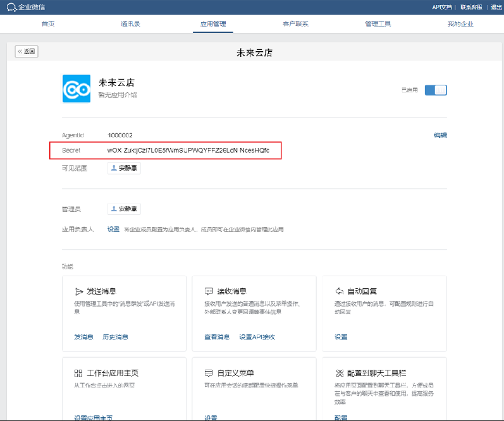This screenshot has height=421, width=504.
Task: Click the 安静惠 tag in 管理员
Action: tap(124, 209)
